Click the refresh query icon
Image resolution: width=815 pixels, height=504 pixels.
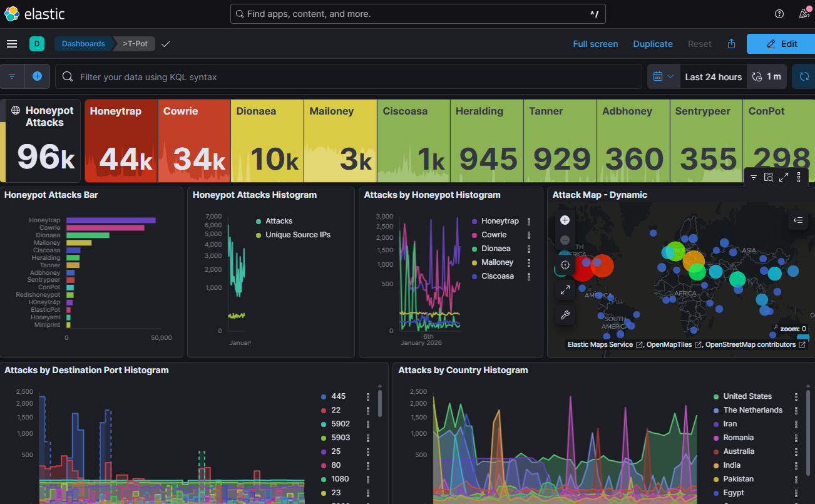coord(804,76)
